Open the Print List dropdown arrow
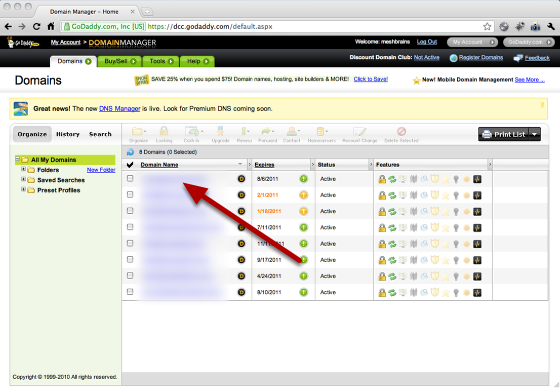The height and width of the screenshot is (388, 560). pyautogui.click(x=534, y=135)
